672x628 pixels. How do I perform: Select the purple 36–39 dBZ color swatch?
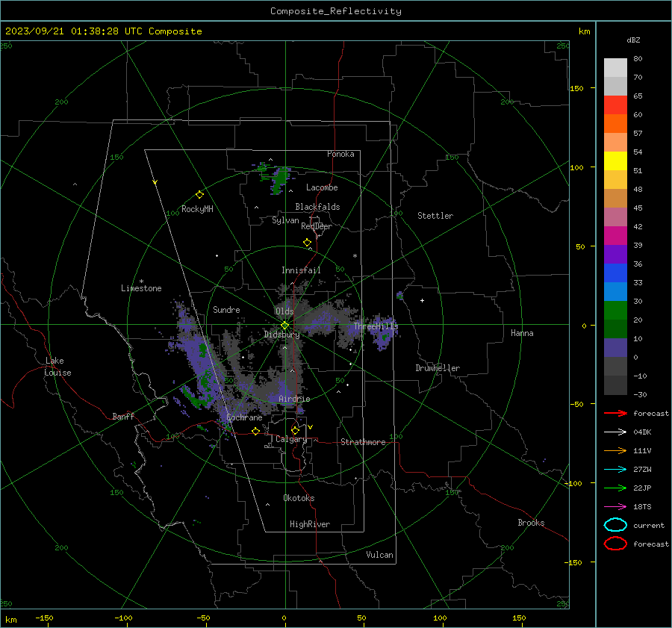point(615,254)
